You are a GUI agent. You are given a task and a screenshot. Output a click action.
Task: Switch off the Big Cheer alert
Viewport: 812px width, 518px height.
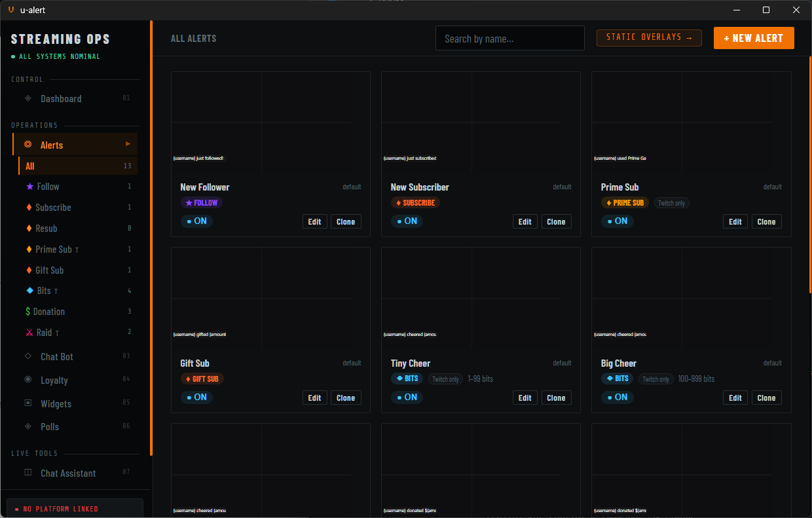tap(618, 398)
